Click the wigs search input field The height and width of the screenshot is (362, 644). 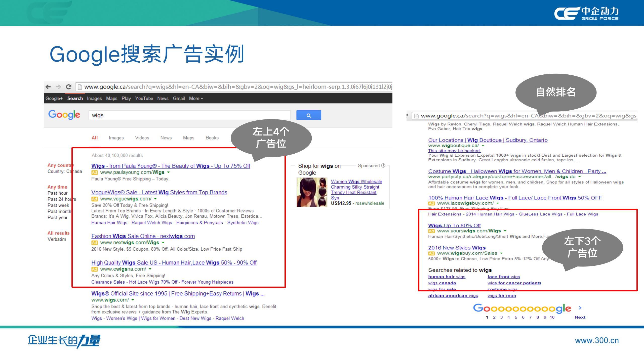pyautogui.click(x=189, y=115)
